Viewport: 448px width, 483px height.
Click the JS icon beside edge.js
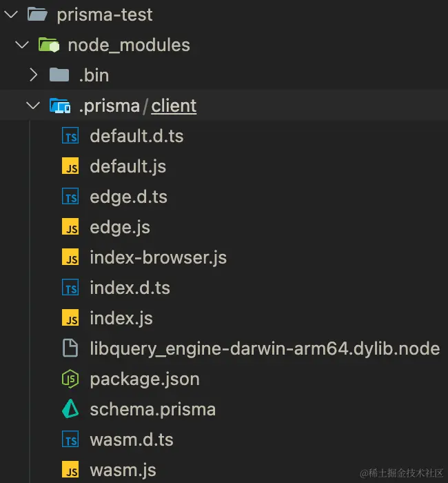(70, 227)
